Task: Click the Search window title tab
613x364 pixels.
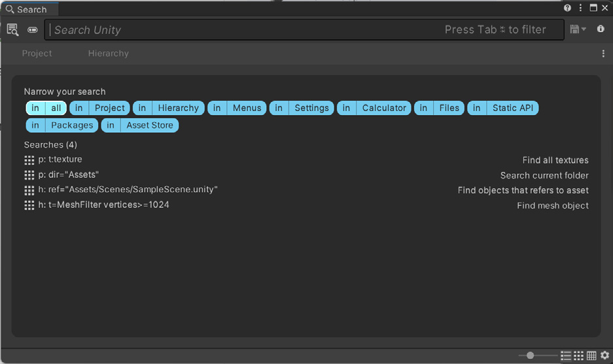Action: 29,9
